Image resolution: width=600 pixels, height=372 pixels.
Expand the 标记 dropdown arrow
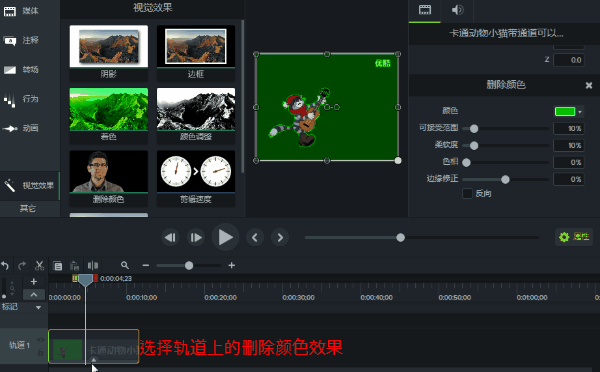38,307
